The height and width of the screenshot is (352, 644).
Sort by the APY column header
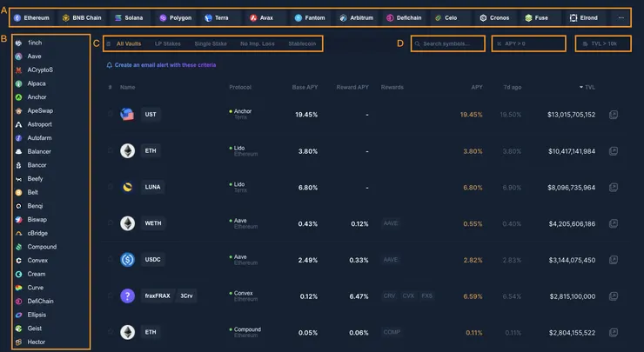pyautogui.click(x=477, y=87)
